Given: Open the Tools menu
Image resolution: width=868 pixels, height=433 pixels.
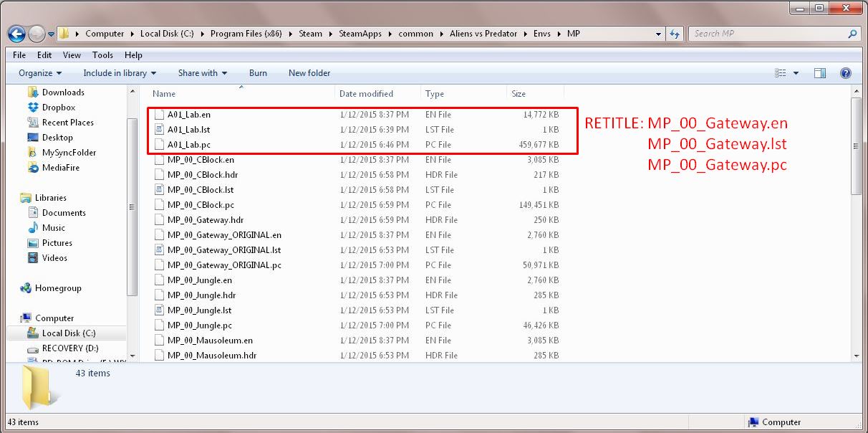Looking at the screenshot, I should [x=102, y=55].
